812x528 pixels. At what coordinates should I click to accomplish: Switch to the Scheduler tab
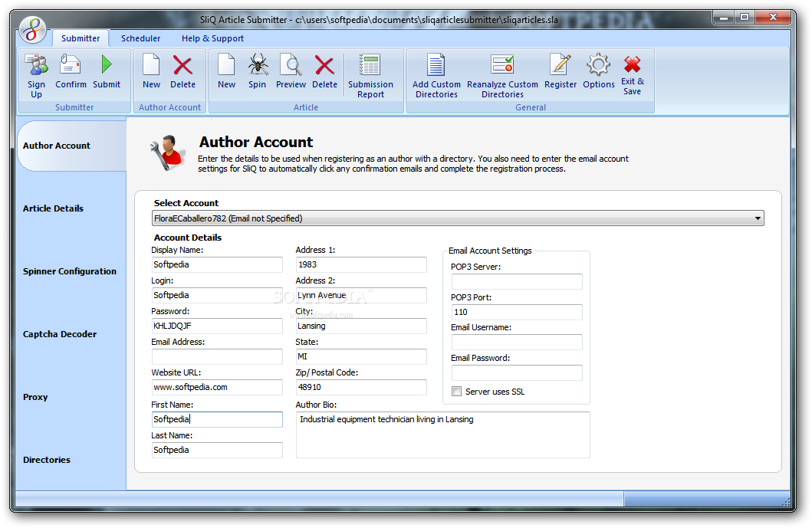(x=140, y=38)
